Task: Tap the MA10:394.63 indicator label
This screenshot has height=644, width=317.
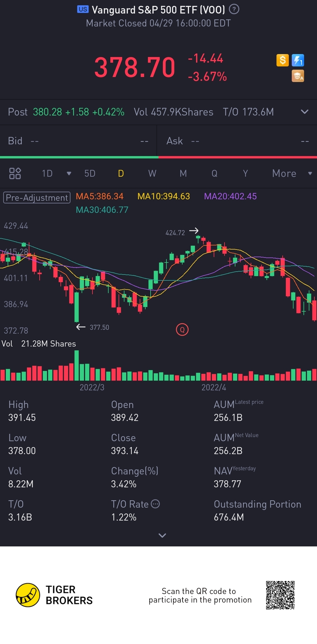Action: [x=164, y=196]
